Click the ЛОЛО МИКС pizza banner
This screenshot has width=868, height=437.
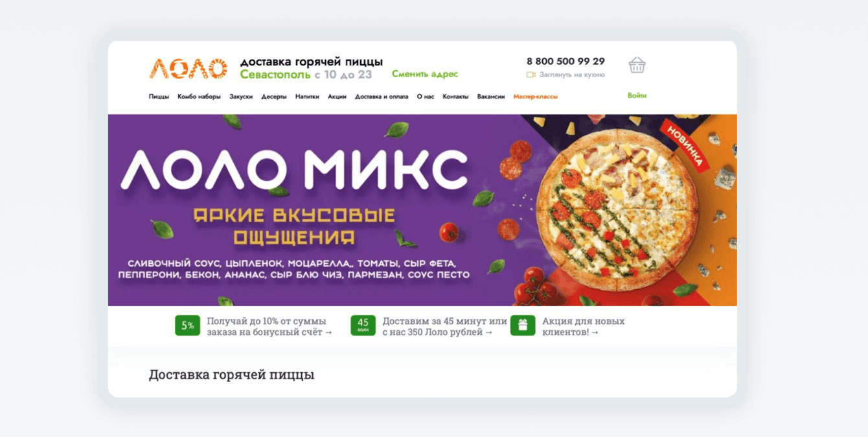pyautogui.click(x=422, y=210)
